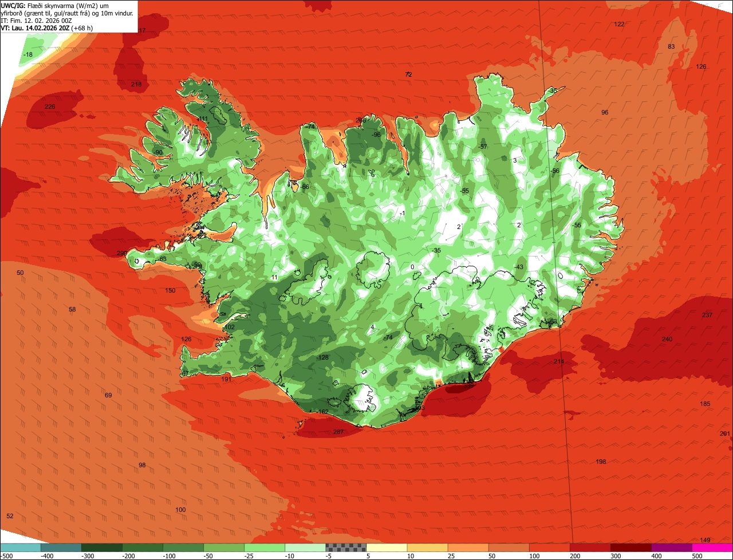
Task: Select the red 200 to 300 legend swatch
Action: point(590,547)
